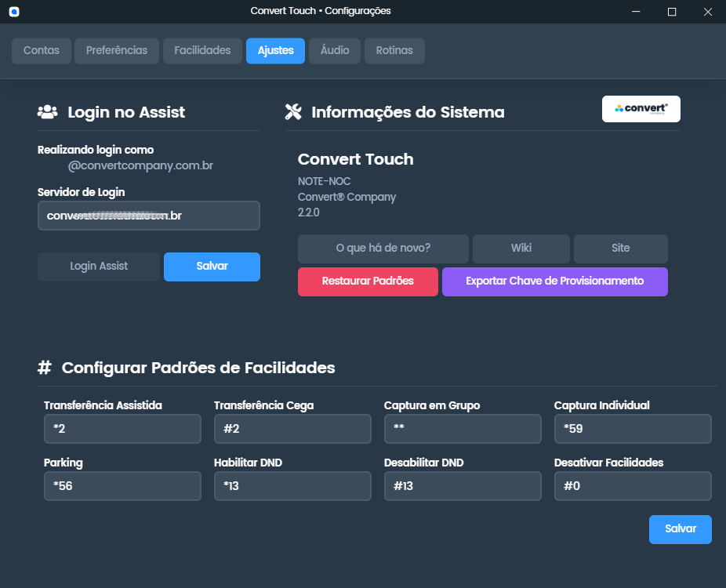
Task: Switch to the Rotinas tab
Action: click(394, 50)
